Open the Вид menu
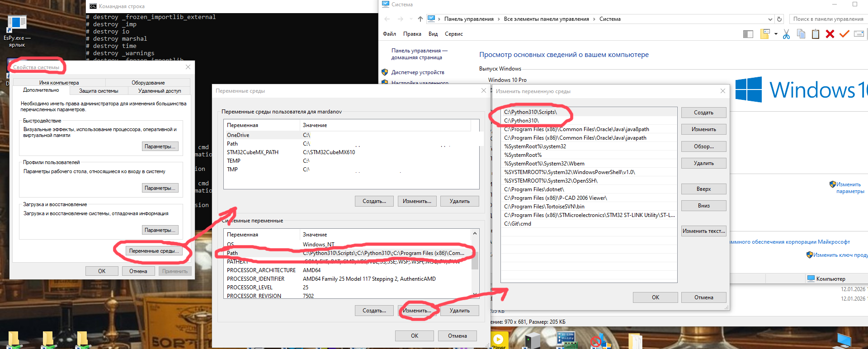The height and width of the screenshot is (349, 868). 433,34
